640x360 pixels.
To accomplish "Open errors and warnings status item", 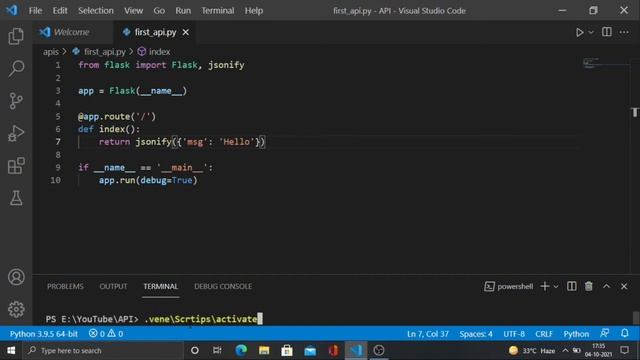I will tap(106, 334).
